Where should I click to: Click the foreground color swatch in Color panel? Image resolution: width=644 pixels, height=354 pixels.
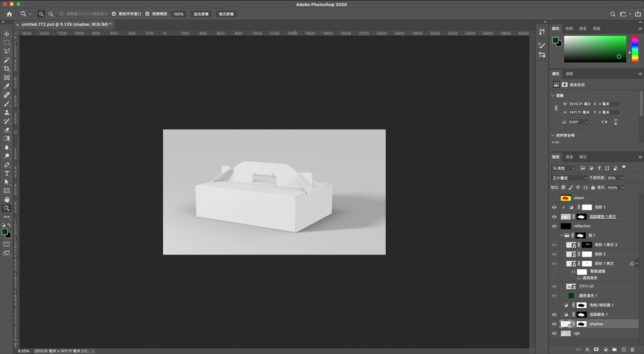(555, 40)
